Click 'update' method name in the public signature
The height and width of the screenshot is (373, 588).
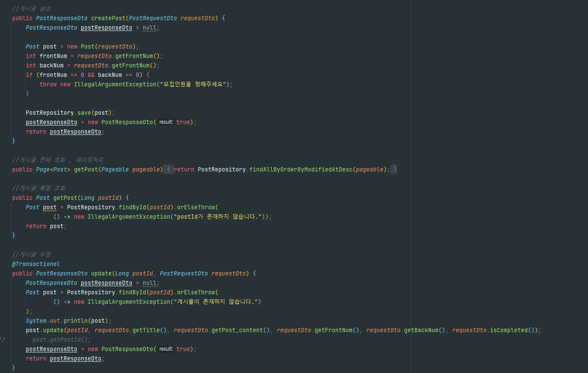click(101, 273)
